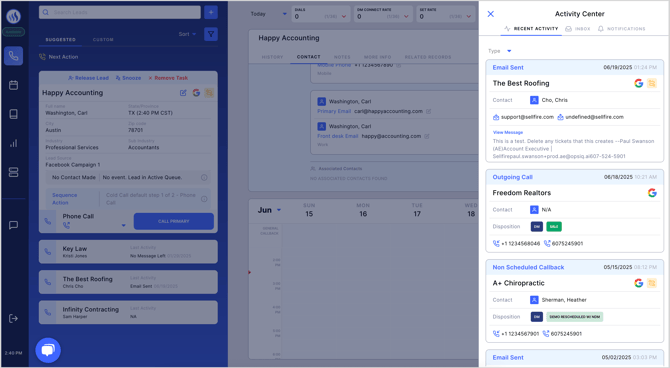The height and width of the screenshot is (368, 670).
Task: Open the More Info tab
Action: click(377, 57)
